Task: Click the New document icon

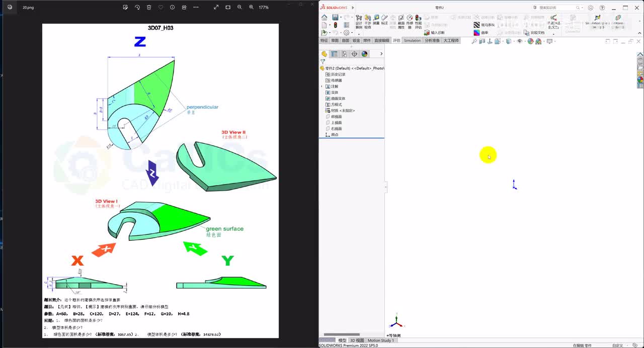Action: coord(325,25)
